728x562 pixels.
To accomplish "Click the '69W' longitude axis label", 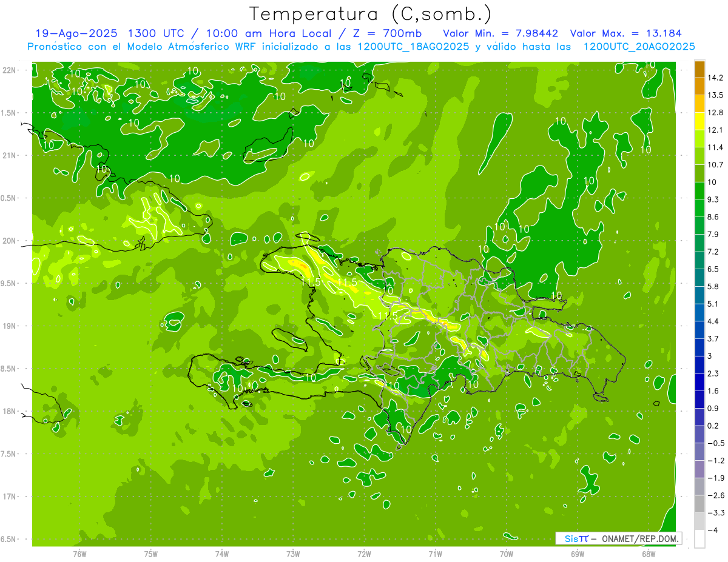I will click(x=577, y=554).
